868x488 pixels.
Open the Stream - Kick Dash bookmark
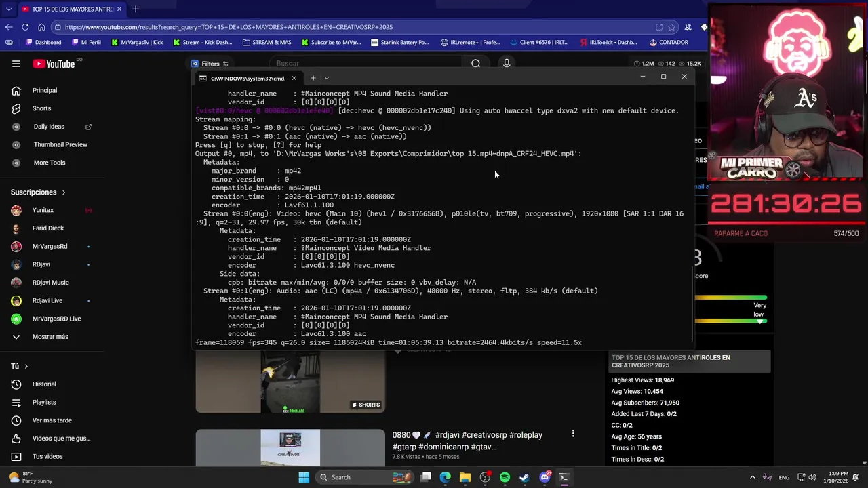[x=202, y=42]
